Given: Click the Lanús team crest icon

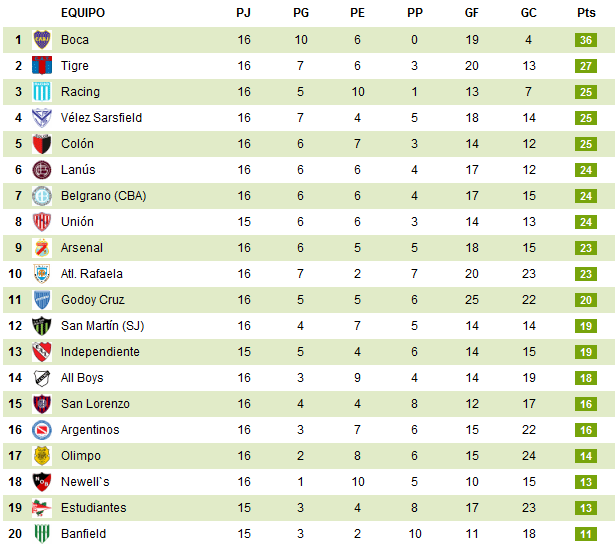Looking at the screenshot, I should tap(42, 170).
